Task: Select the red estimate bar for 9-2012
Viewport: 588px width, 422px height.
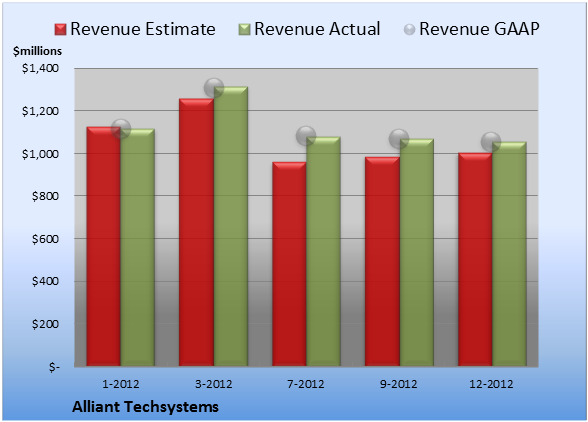Action: pyautogui.click(x=382, y=261)
